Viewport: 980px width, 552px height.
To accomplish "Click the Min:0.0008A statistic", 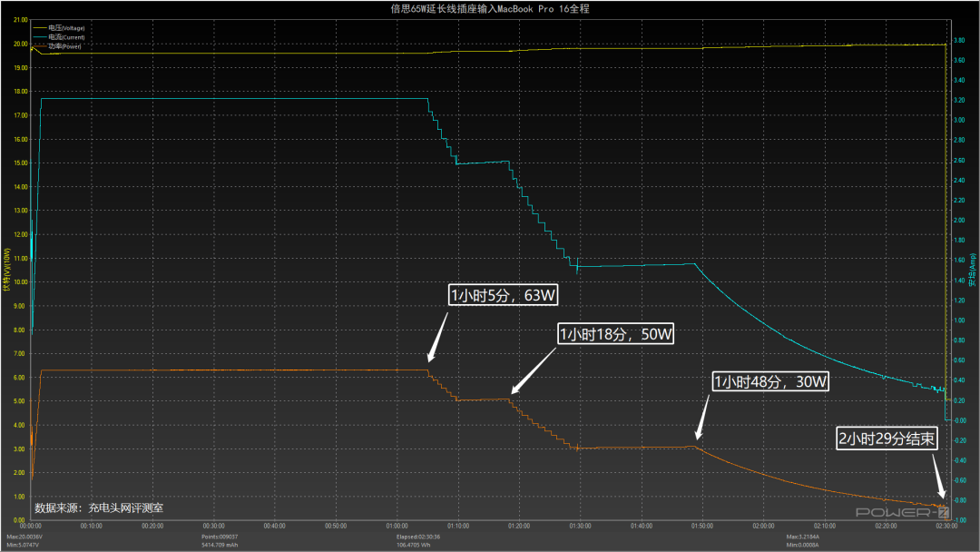I will pos(802,545).
